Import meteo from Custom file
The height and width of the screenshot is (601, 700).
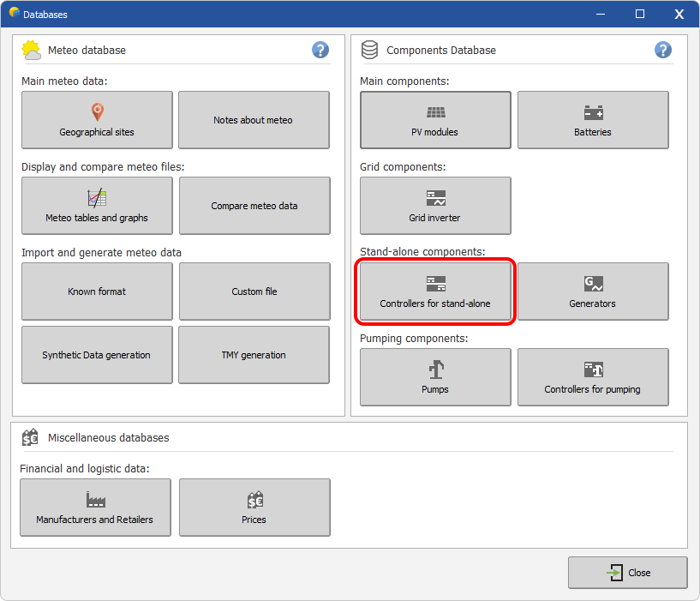(x=254, y=291)
